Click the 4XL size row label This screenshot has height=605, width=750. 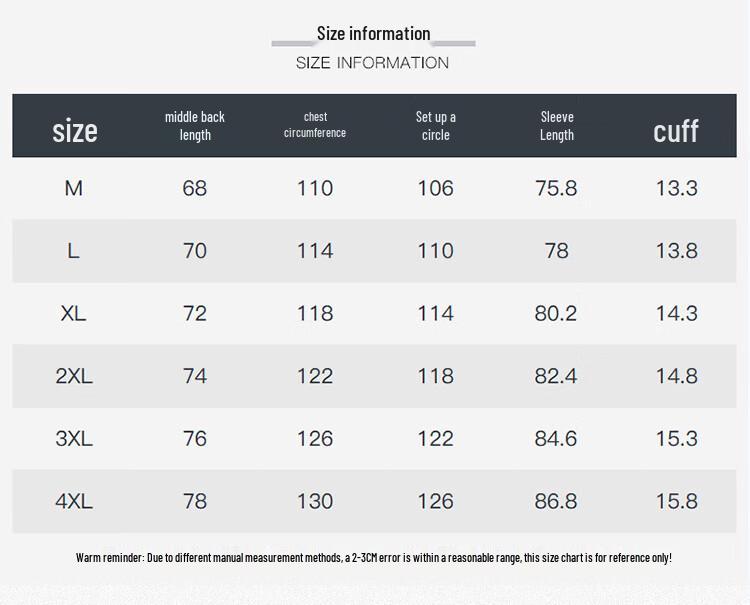73,501
